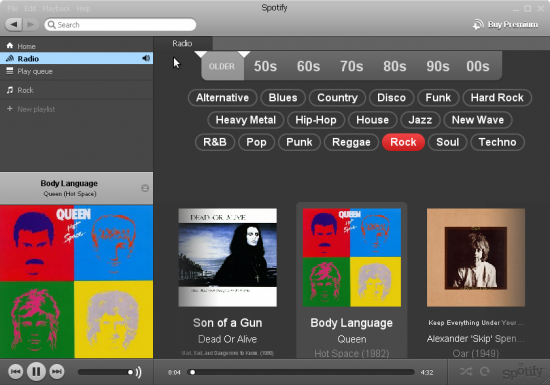550x385 pixels.
Task: Go back with the left arrow button
Action: click(14, 25)
